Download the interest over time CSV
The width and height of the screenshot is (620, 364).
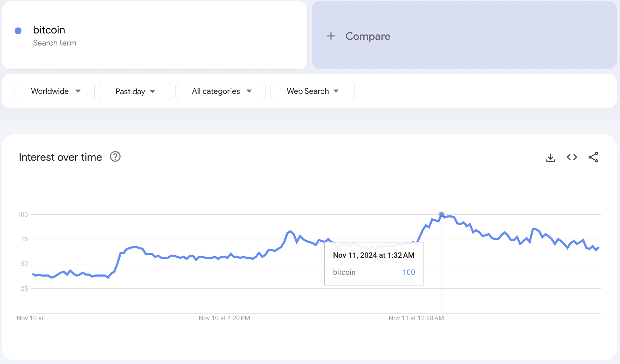(550, 157)
